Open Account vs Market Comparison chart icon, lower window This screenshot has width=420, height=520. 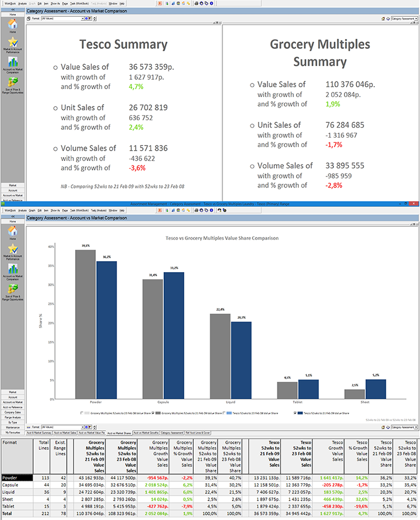click(x=13, y=269)
